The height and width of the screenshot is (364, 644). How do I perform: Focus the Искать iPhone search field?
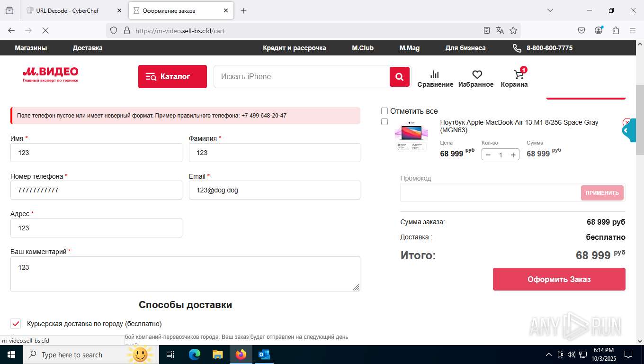click(302, 76)
